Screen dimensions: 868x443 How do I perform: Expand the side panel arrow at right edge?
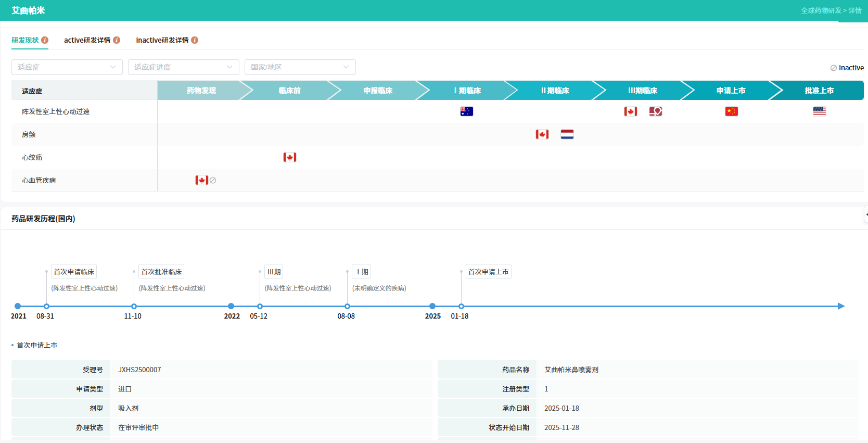tap(865, 214)
